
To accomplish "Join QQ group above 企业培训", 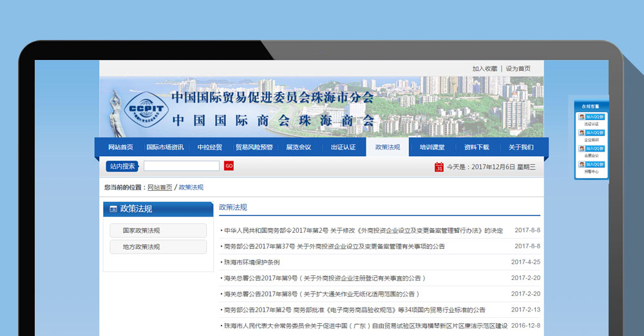I will pyautogui.click(x=591, y=133).
